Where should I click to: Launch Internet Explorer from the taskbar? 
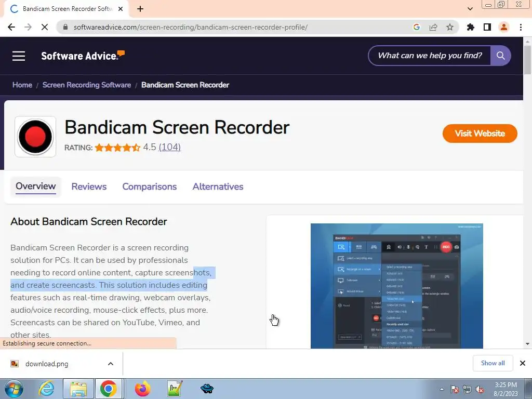coord(46,389)
